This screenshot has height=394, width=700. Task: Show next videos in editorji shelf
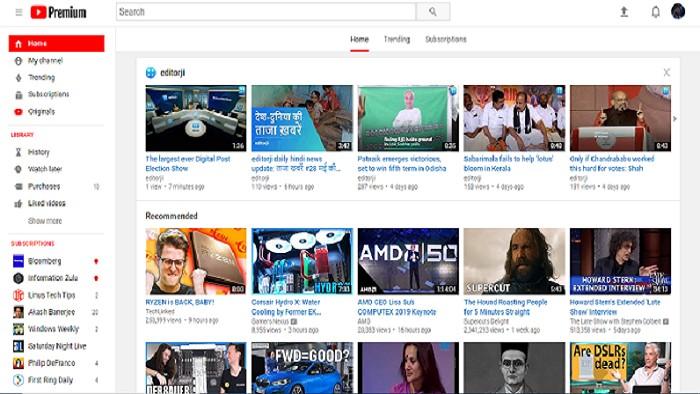tap(675, 119)
